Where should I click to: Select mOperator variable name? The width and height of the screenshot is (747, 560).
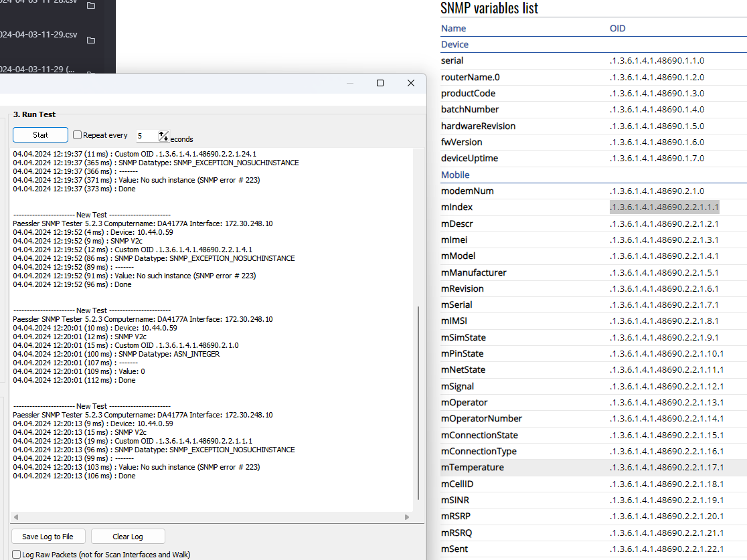(464, 403)
